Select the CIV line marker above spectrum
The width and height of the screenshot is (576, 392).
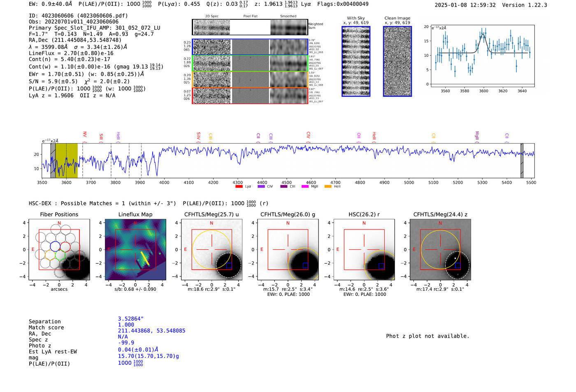pos(308,135)
